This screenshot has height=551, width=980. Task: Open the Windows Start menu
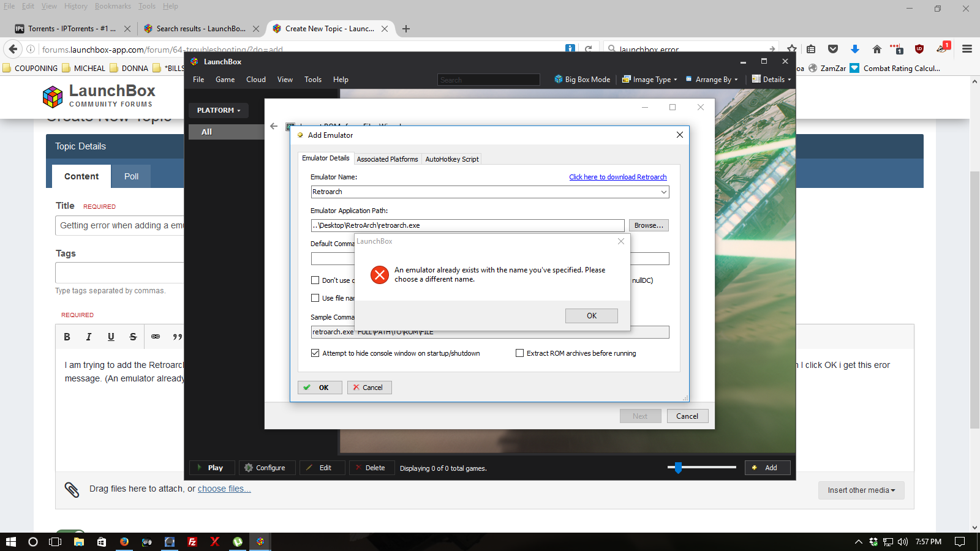[10, 542]
